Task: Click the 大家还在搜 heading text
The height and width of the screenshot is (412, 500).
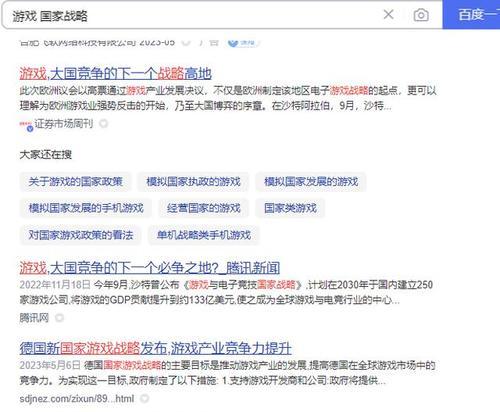Action: (46, 155)
